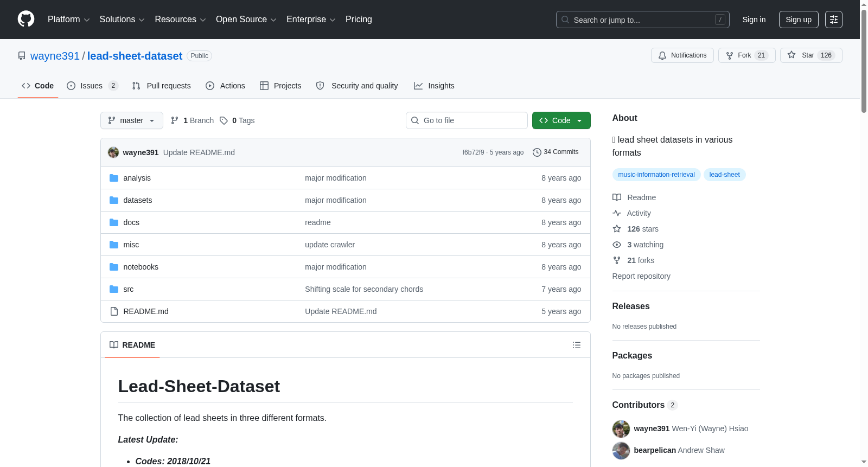Go to the Pricing page

coord(359,20)
